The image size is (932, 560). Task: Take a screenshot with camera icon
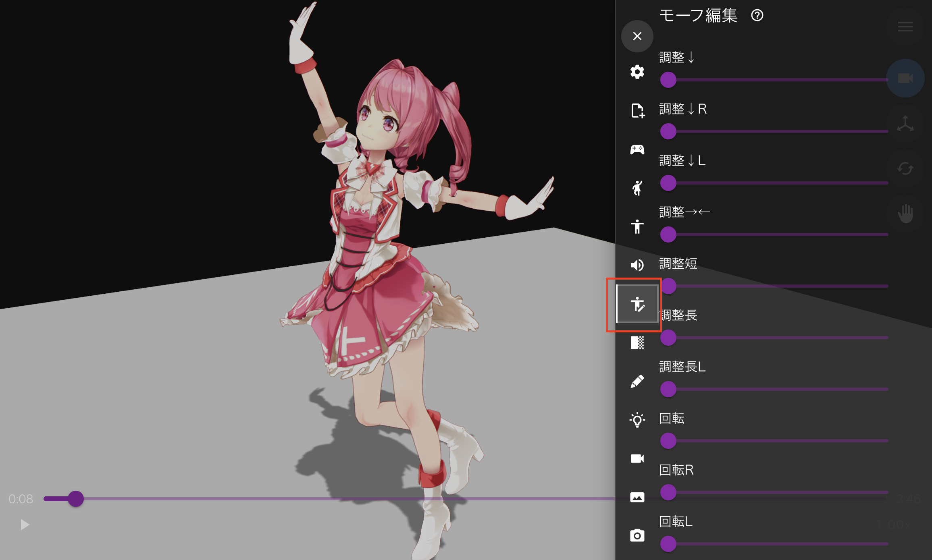(637, 535)
